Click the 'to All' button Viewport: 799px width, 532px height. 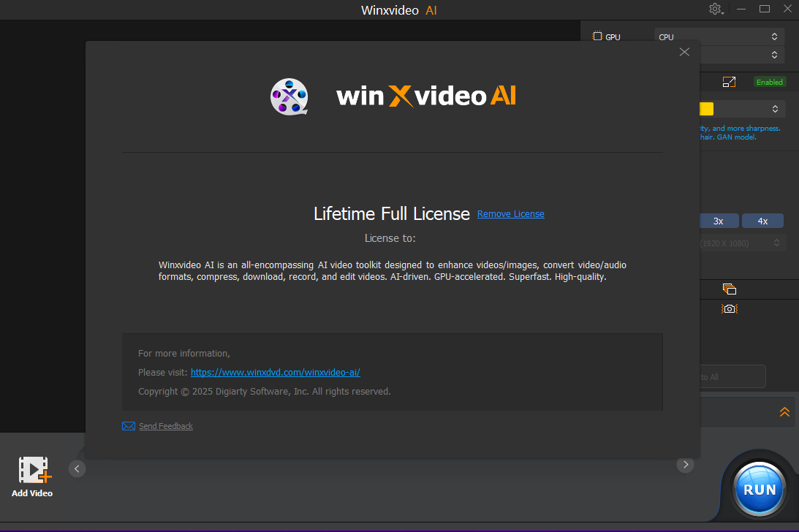[732, 377]
